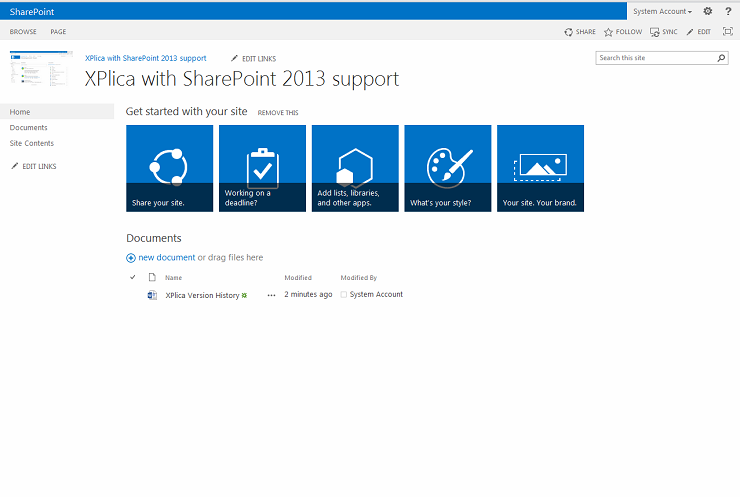The width and height of the screenshot is (740, 497).
Task: Click the Share icon in the ribbon
Action: 568,32
